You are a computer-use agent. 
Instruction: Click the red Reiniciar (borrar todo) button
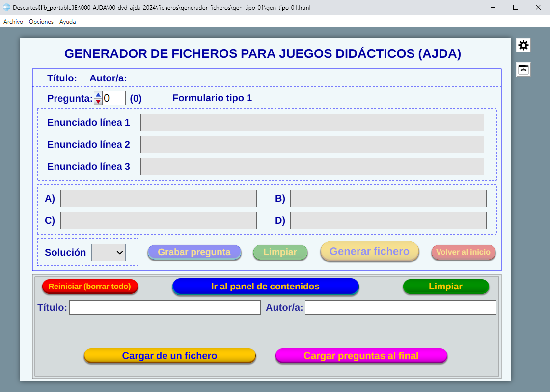click(x=90, y=287)
